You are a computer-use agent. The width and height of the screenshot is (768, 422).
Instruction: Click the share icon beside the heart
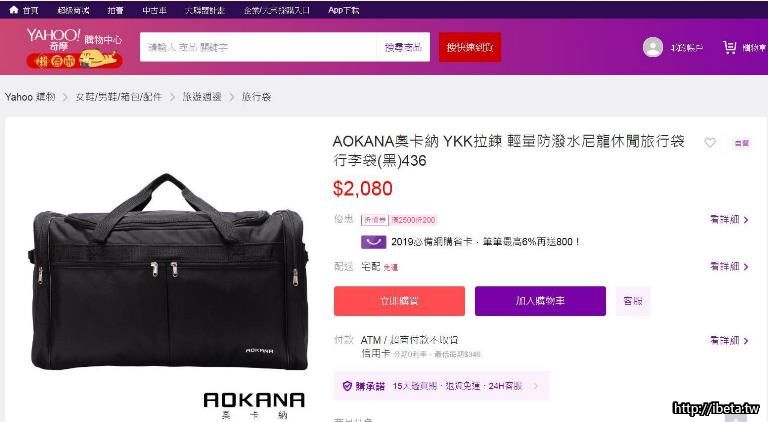(x=742, y=143)
